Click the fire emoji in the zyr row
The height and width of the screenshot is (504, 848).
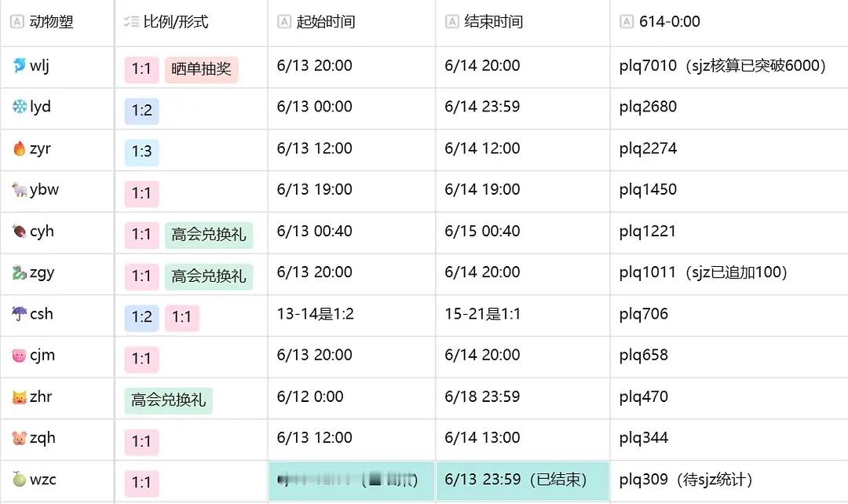[x=19, y=148]
